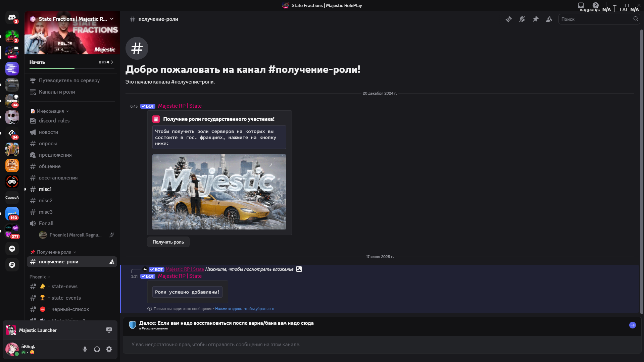This screenshot has width=644, height=362.
Task: Click the search magnifier icon
Action: tap(636, 19)
